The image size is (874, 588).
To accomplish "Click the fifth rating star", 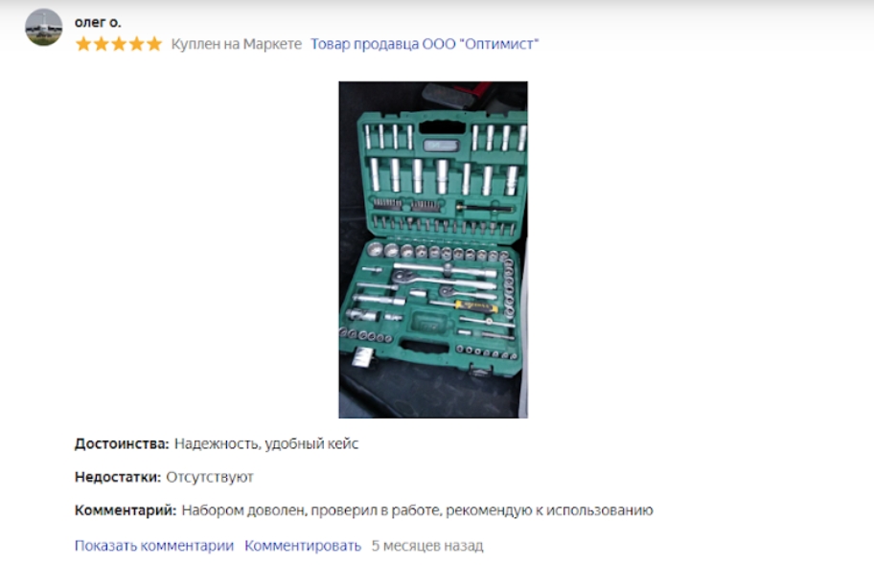I will point(154,44).
